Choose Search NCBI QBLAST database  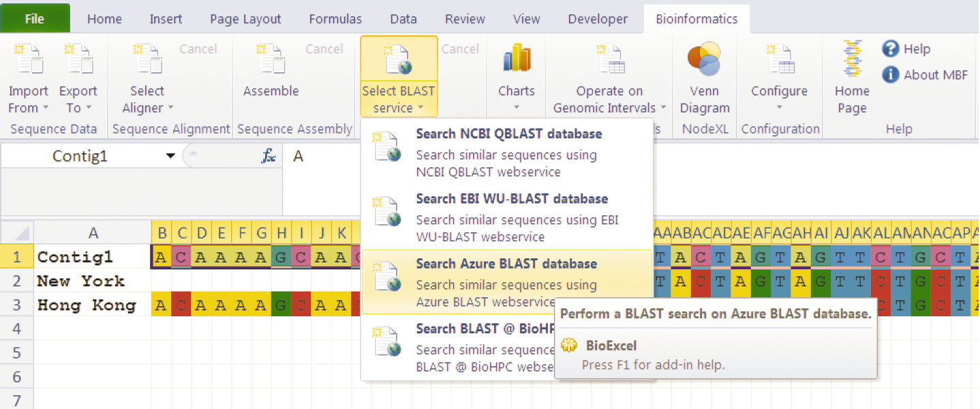tap(508, 153)
